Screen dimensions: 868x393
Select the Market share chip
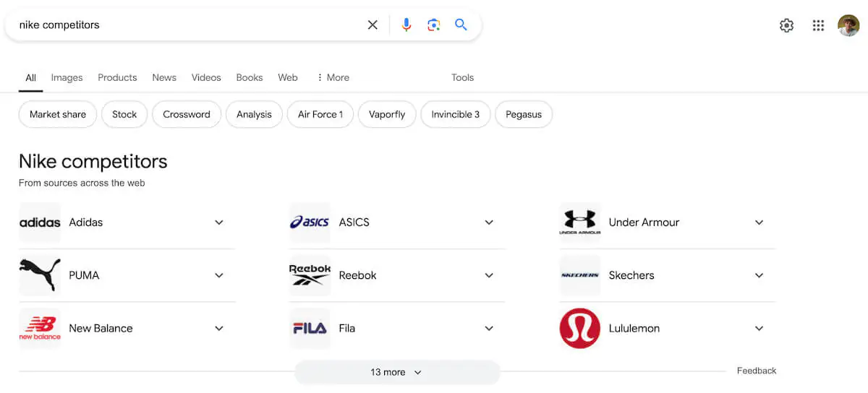tap(58, 114)
